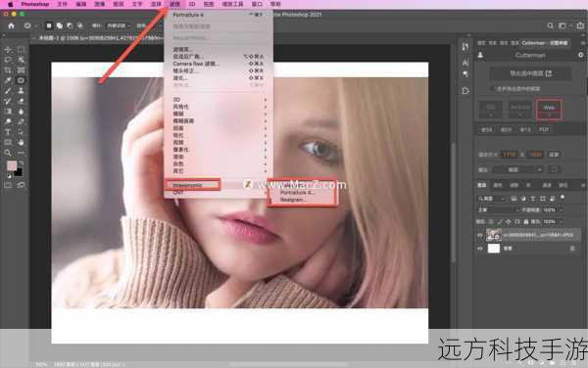Click the PDF format button in Cutterman
Image resolution: width=588 pixels, height=368 pixels.
pos(544,129)
